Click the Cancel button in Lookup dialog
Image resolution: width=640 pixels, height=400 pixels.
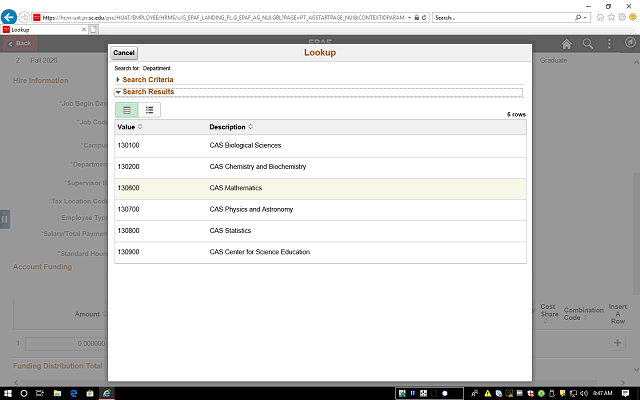(124, 53)
